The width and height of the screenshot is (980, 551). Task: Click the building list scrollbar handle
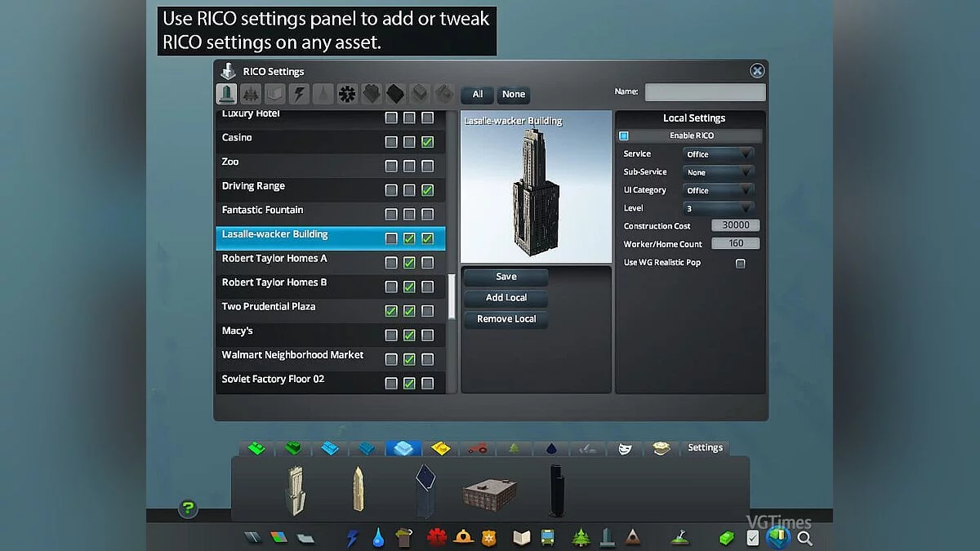tap(452, 297)
